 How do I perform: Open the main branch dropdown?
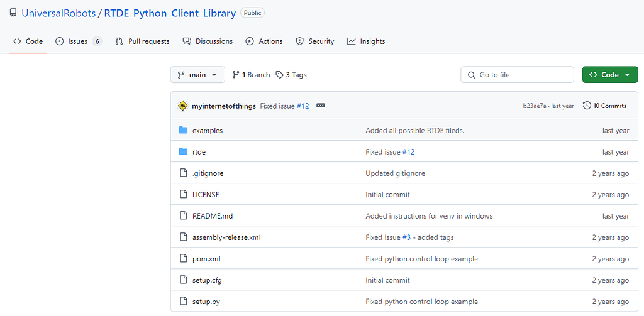click(x=197, y=75)
